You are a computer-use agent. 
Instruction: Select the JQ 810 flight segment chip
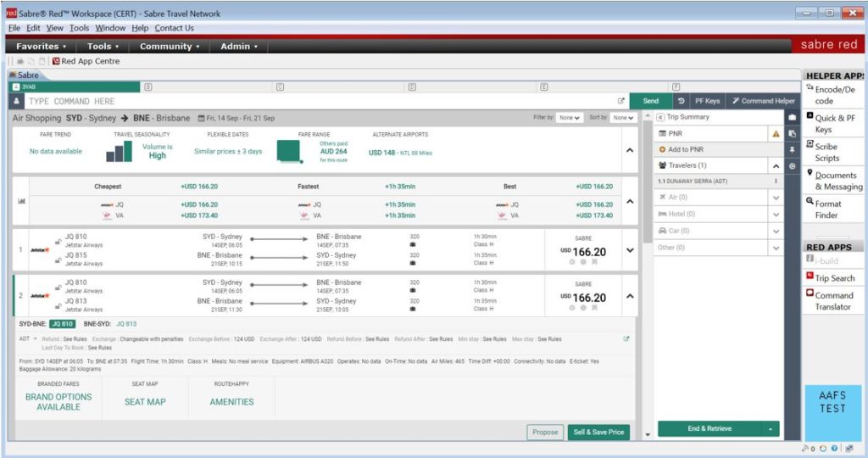63,324
